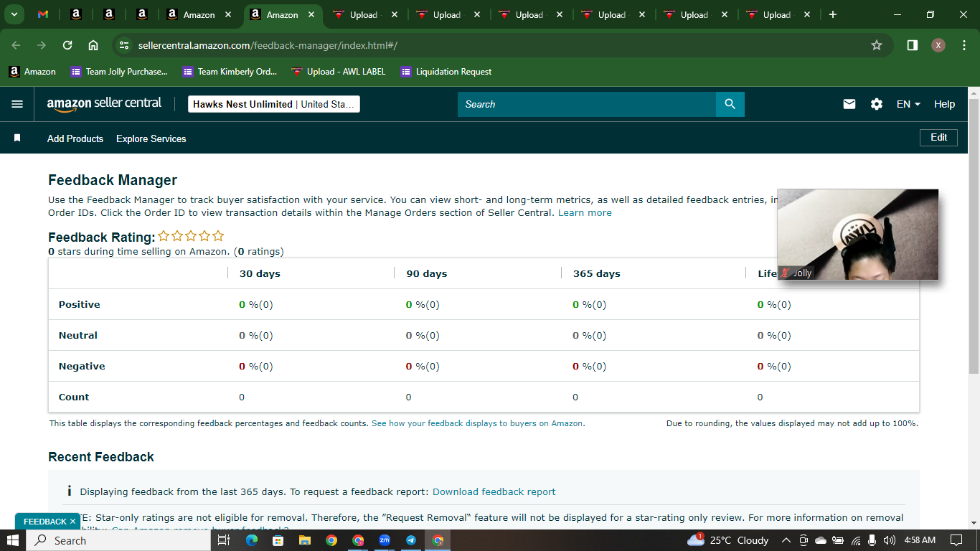Open the Windows Start menu
The height and width of the screenshot is (551, 980).
13,540
